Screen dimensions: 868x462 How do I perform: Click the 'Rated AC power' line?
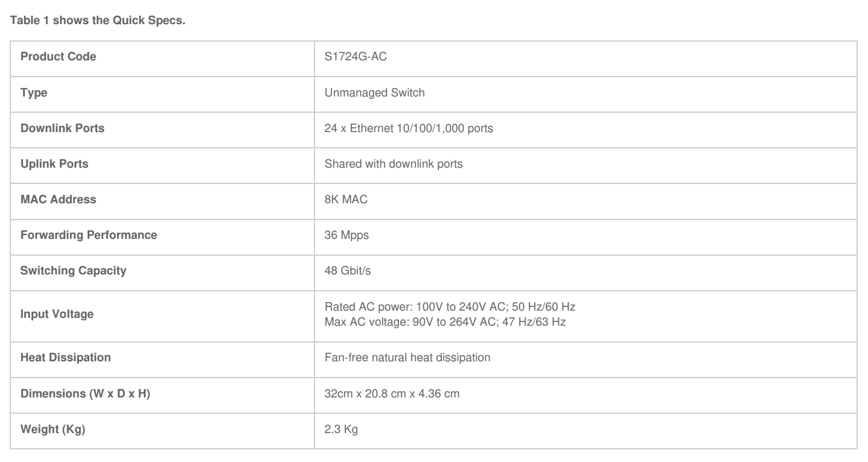pyautogui.click(x=450, y=307)
